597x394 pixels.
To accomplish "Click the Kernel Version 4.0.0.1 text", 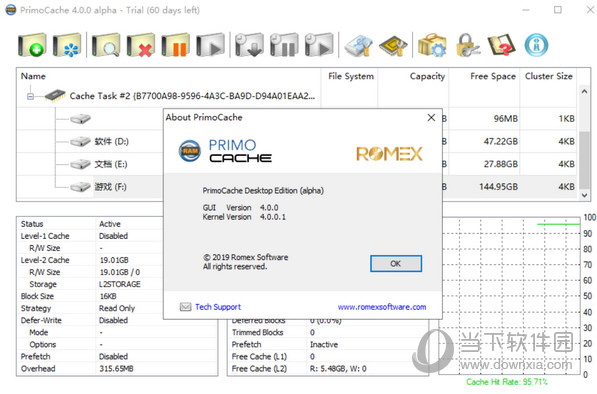I will 244,217.
